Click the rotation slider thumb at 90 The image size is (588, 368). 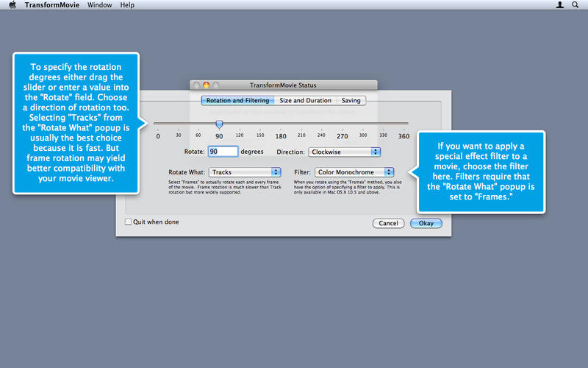(x=219, y=124)
